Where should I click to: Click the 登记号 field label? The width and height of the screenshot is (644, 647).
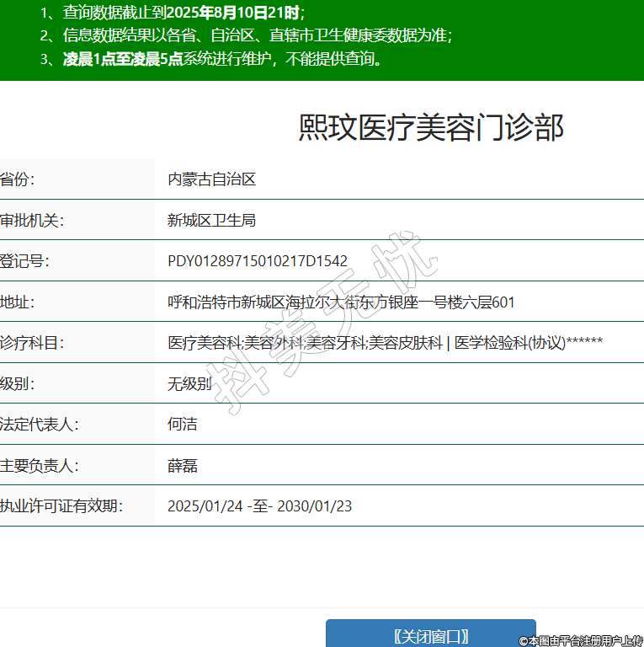[x=24, y=261]
